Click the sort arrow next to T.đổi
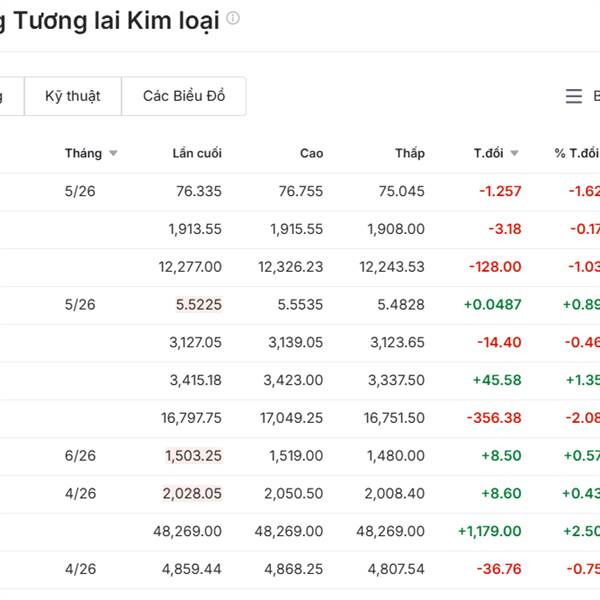The image size is (600, 600). pos(515,153)
